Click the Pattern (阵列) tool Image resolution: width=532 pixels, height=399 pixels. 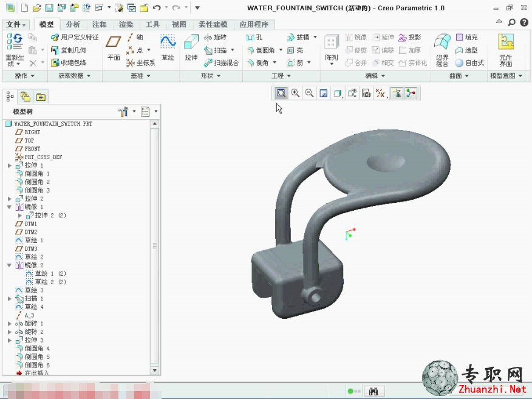(x=332, y=47)
